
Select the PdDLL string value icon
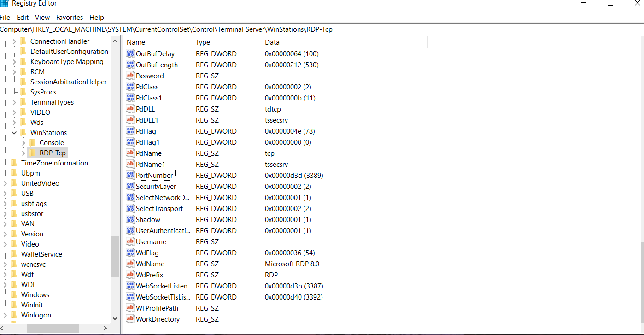130,109
